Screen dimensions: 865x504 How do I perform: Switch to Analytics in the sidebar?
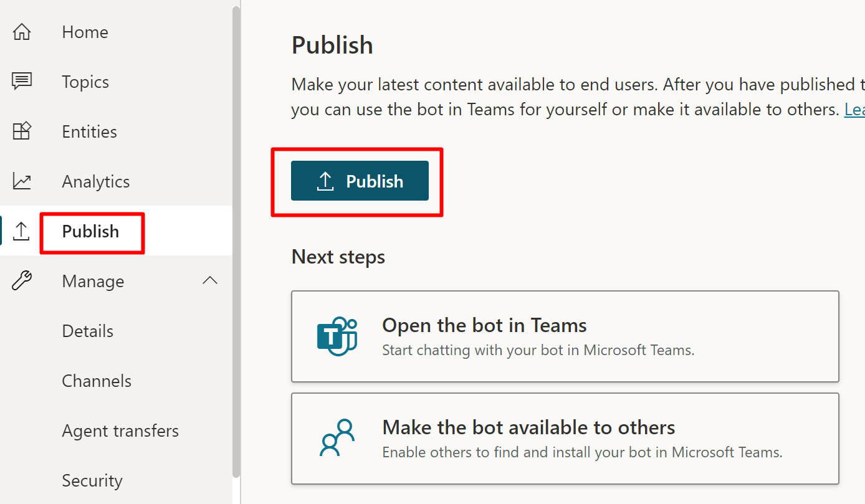pos(96,181)
